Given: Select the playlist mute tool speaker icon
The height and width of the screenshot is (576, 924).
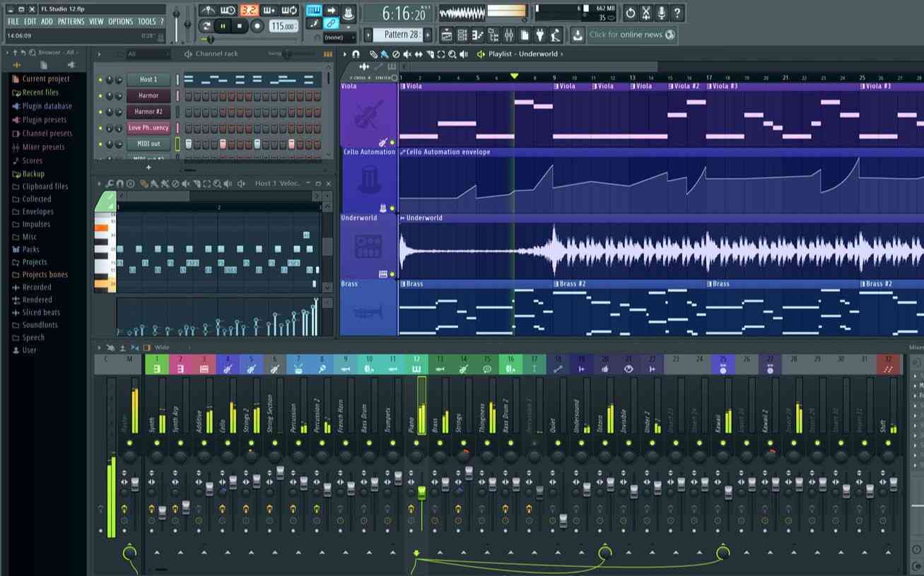Looking at the screenshot, I should tap(407, 54).
